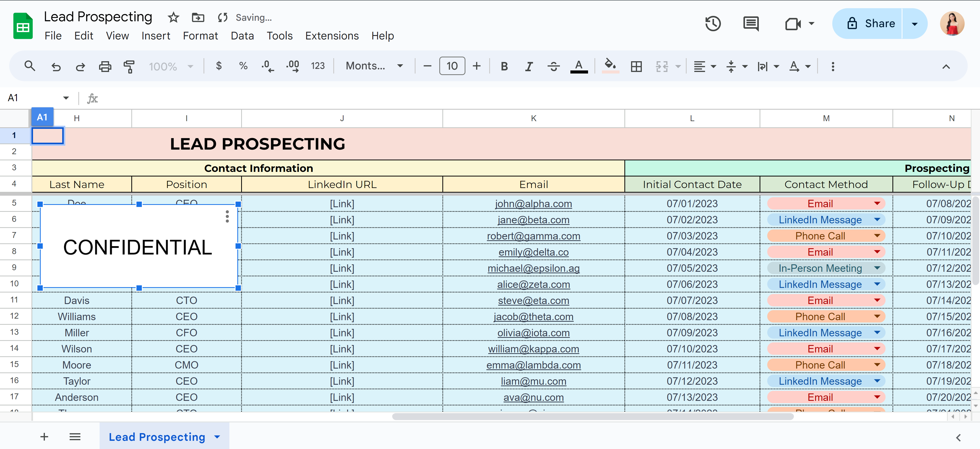This screenshot has width=980, height=449.
Task: Click the borders grid icon
Action: pyautogui.click(x=636, y=67)
